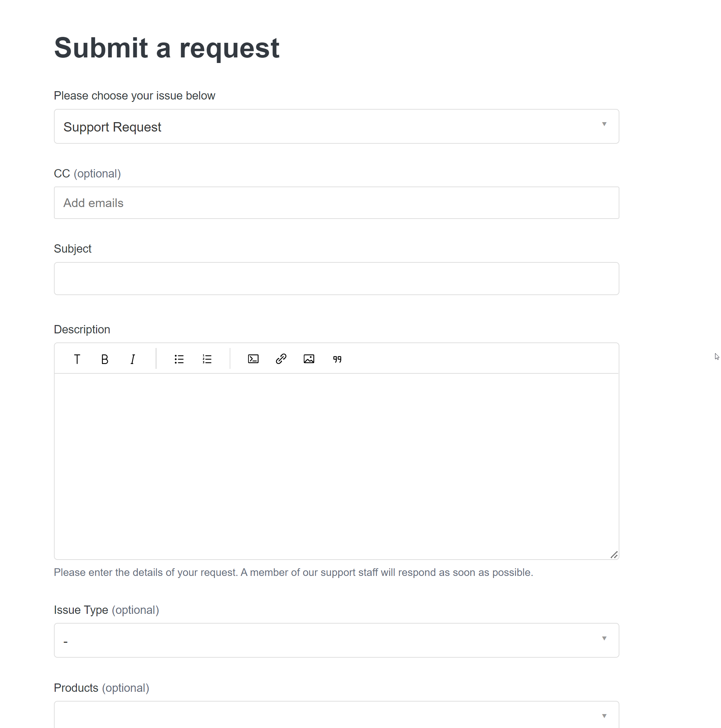Click the text style T icon
721x728 pixels.
(x=77, y=359)
